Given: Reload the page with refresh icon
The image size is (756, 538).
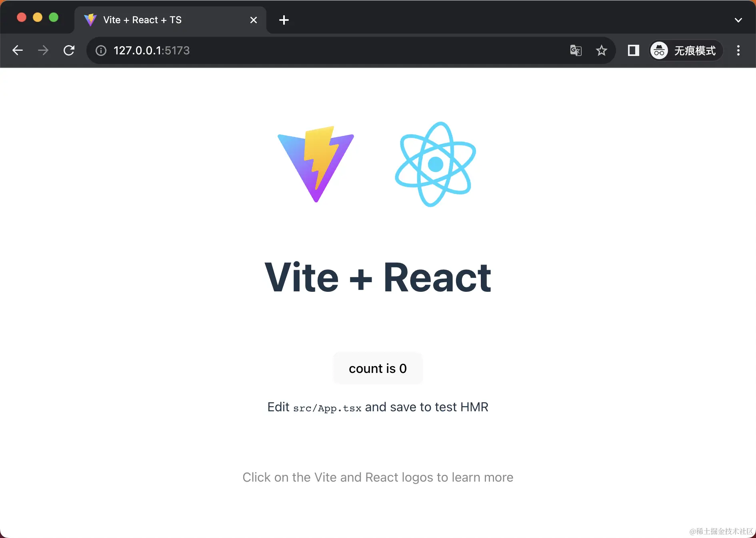Looking at the screenshot, I should coord(69,50).
